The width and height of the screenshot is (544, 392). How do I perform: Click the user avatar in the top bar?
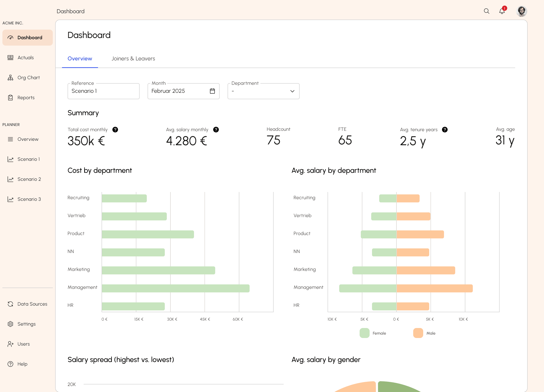pyautogui.click(x=522, y=11)
